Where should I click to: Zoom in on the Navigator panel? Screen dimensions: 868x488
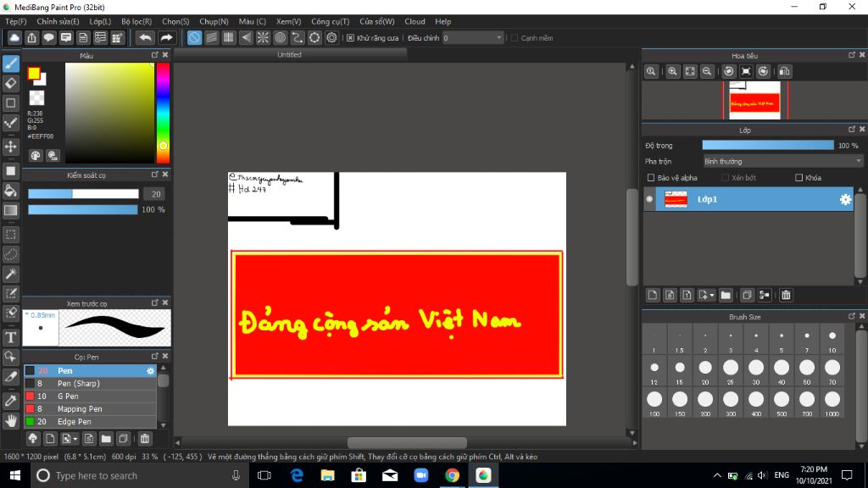(x=672, y=71)
